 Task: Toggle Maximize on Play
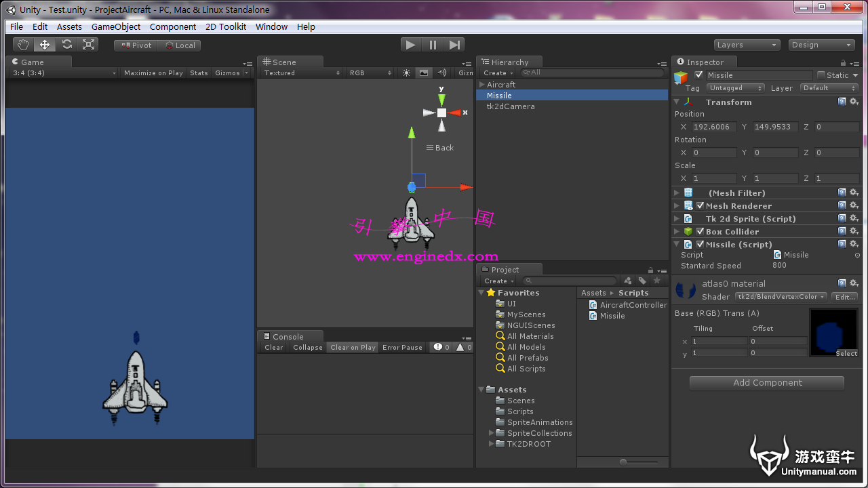point(153,73)
